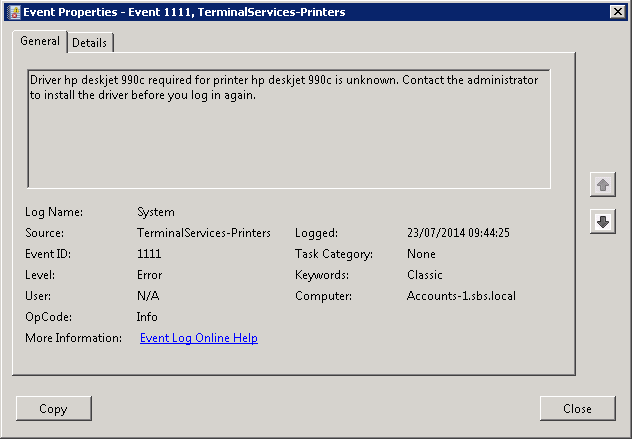Click the Keywords value Classic
This screenshot has height=439, width=632.
click(x=425, y=275)
